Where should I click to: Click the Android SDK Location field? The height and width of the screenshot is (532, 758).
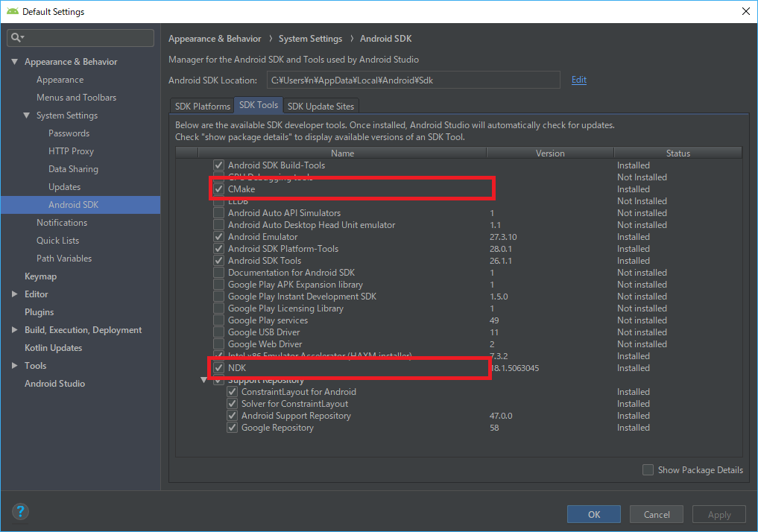414,80
